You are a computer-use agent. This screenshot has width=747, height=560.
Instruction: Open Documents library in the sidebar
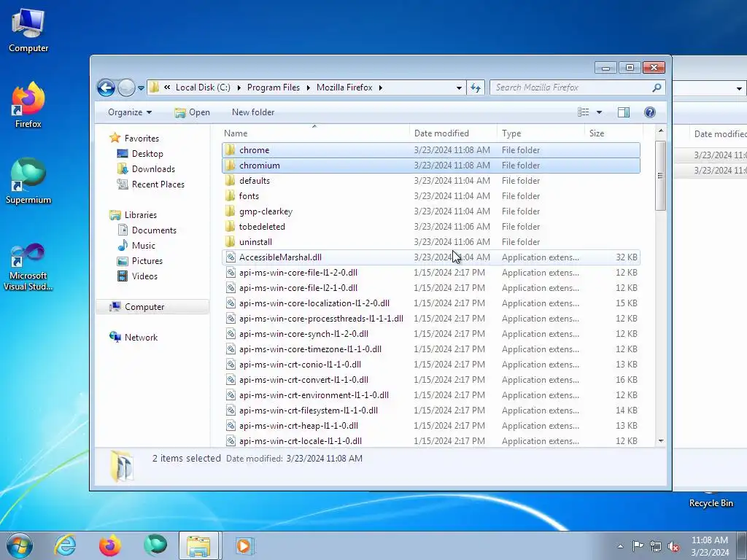click(154, 230)
